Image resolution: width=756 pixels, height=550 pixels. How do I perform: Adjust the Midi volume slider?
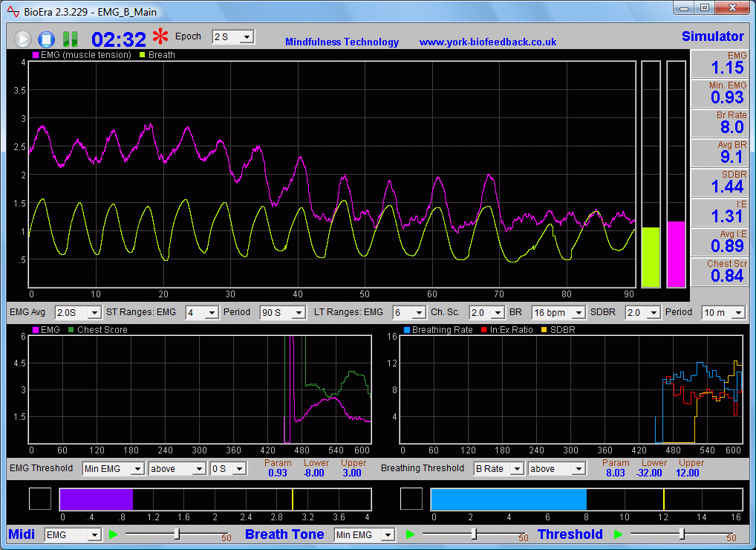pos(177,534)
